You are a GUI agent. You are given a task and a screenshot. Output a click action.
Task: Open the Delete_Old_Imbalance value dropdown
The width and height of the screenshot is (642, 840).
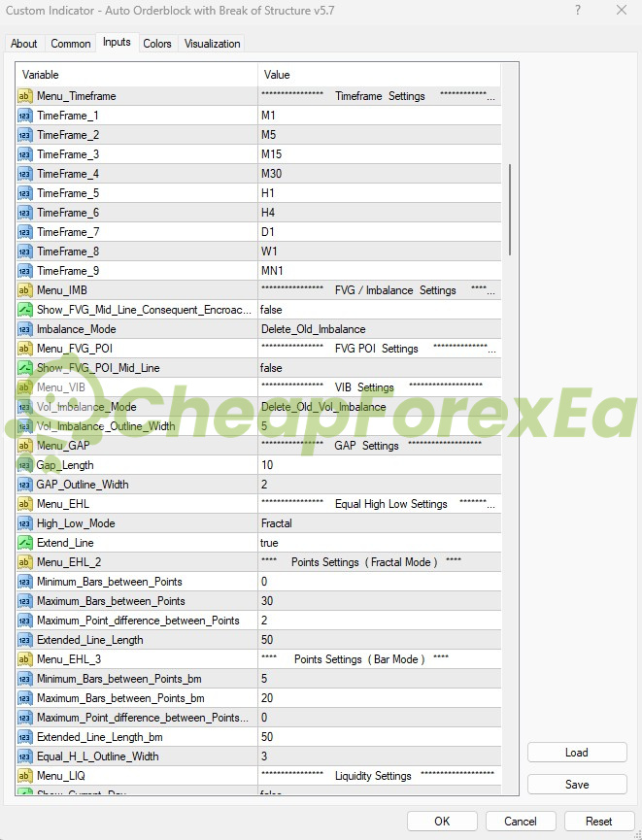tap(380, 329)
